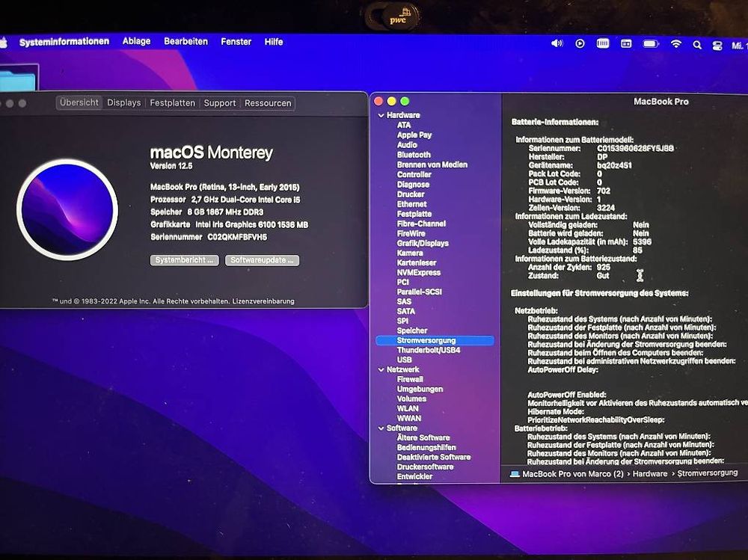Select Thunderbolt/USB4 in the sidebar

pos(429,350)
